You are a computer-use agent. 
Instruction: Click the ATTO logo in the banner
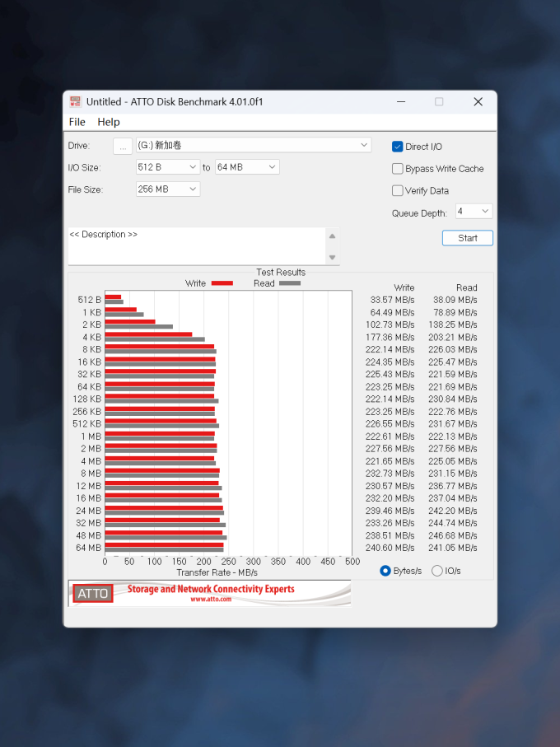(x=93, y=594)
